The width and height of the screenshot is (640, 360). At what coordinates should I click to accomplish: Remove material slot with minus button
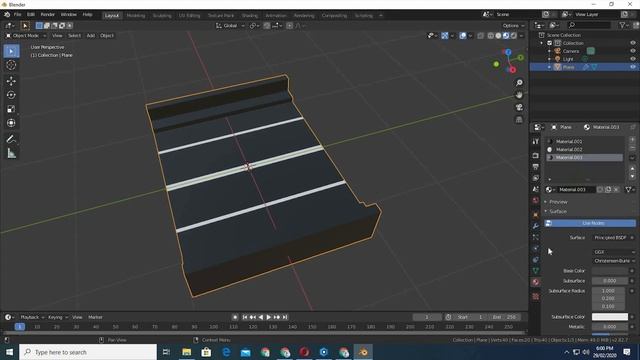632,148
